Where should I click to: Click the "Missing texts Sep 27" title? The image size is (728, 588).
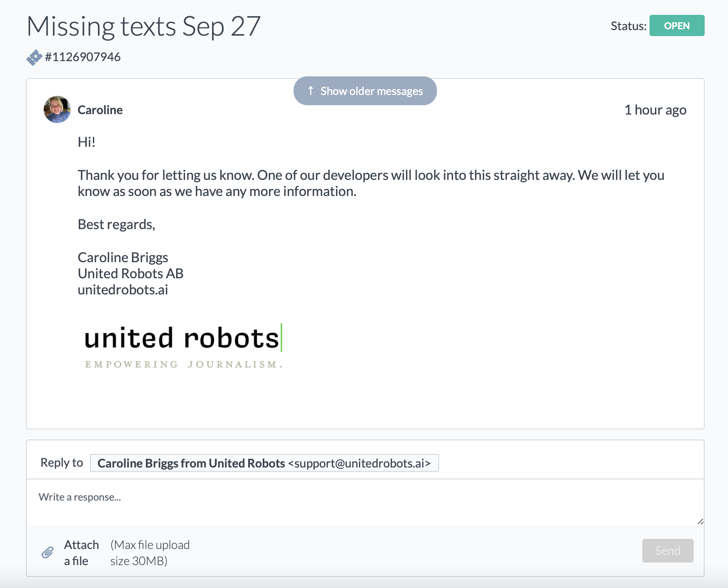[x=143, y=26]
